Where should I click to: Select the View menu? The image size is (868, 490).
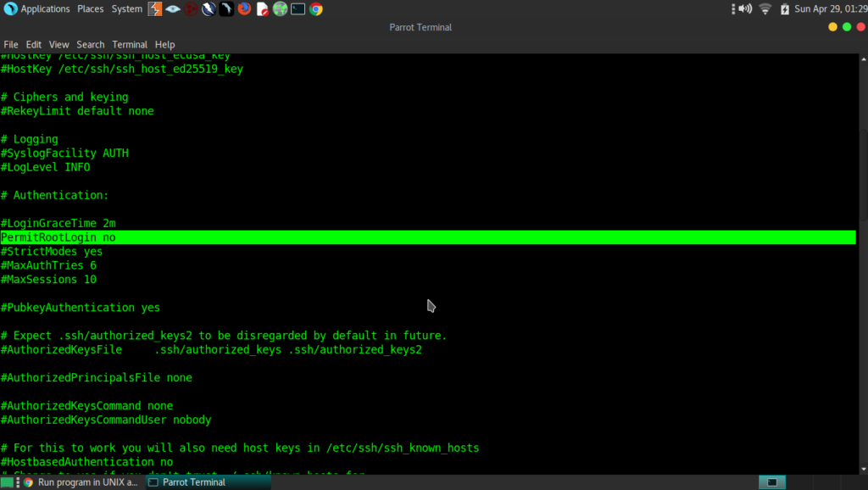pyautogui.click(x=58, y=44)
